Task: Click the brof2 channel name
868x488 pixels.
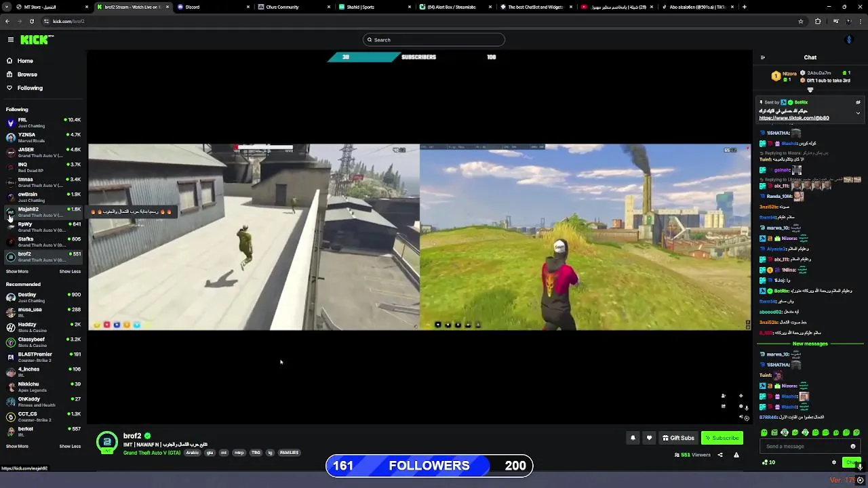Action: [132, 436]
